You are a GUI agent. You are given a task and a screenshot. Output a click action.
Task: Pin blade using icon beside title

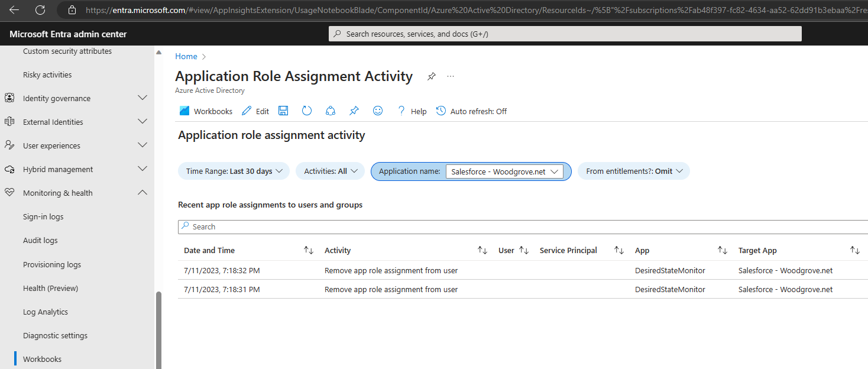(432, 77)
